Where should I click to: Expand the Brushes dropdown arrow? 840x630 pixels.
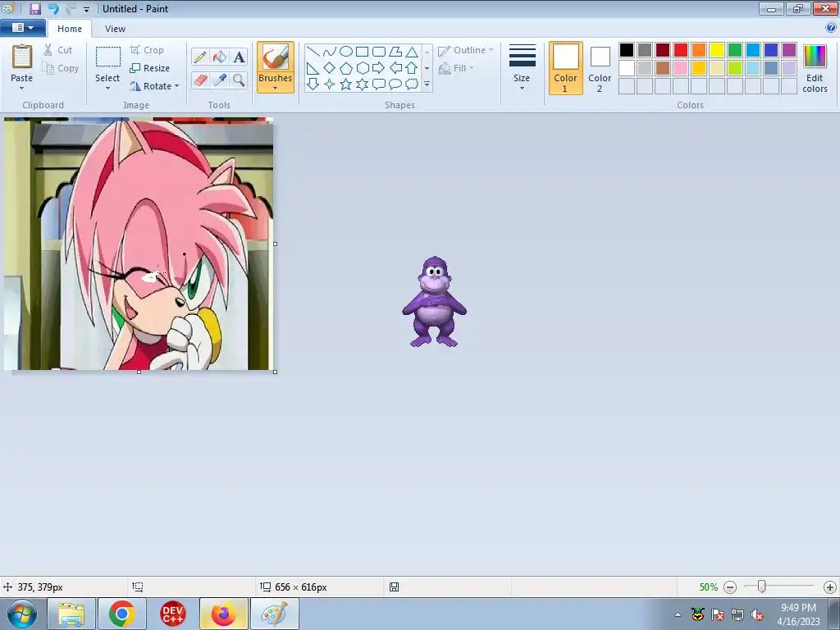(276, 89)
